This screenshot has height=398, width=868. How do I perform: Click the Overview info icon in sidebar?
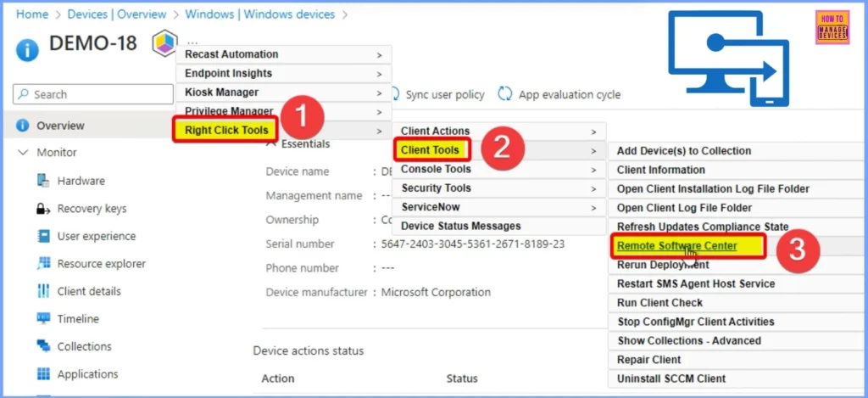tap(22, 126)
